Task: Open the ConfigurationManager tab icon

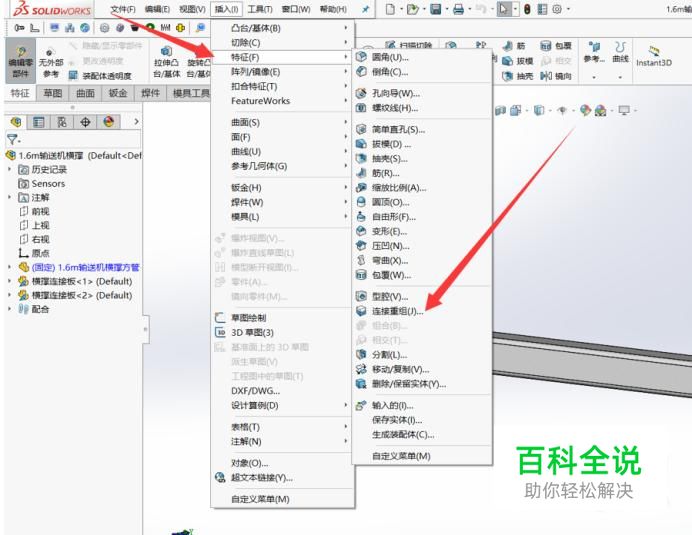Action: click(x=62, y=121)
